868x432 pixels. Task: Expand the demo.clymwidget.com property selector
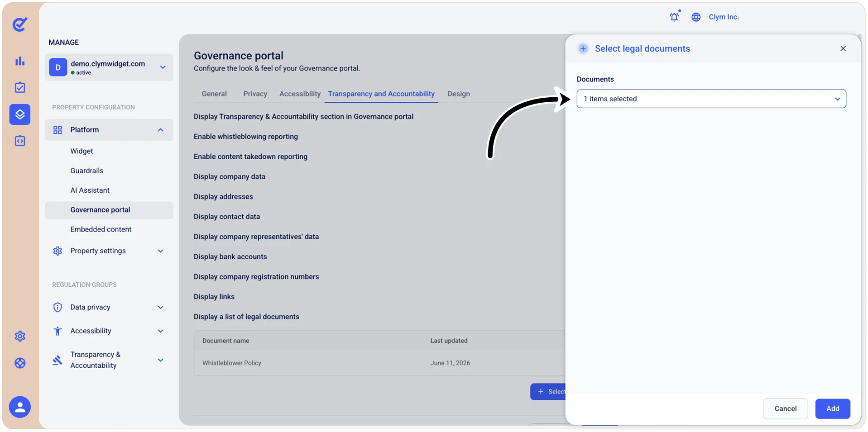(109, 67)
